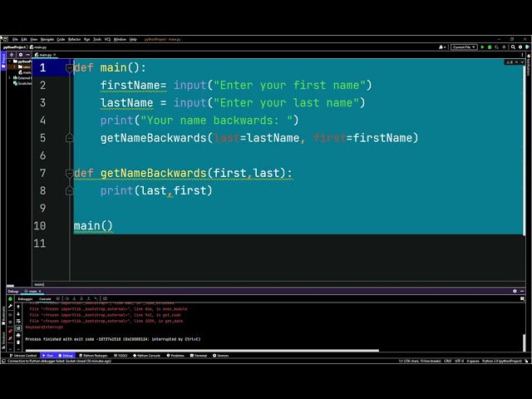Open Search Everywhere magnifier icon
532x399 pixels.
click(513, 47)
